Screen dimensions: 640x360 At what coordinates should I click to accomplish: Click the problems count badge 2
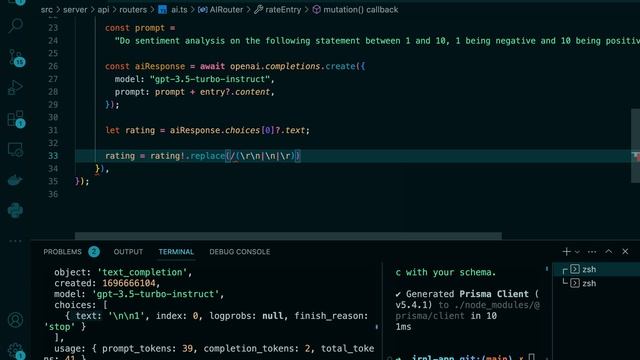coord(93,252)
